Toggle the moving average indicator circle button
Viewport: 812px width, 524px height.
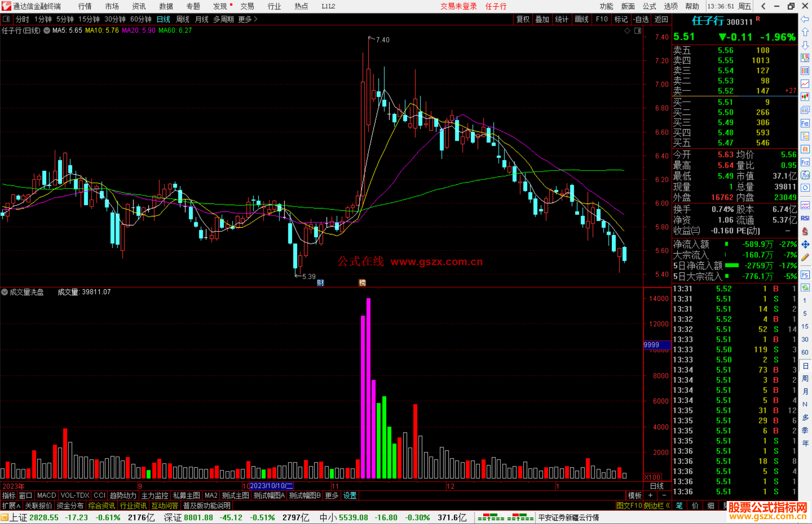pyautogui.click(x=47, y=30)
